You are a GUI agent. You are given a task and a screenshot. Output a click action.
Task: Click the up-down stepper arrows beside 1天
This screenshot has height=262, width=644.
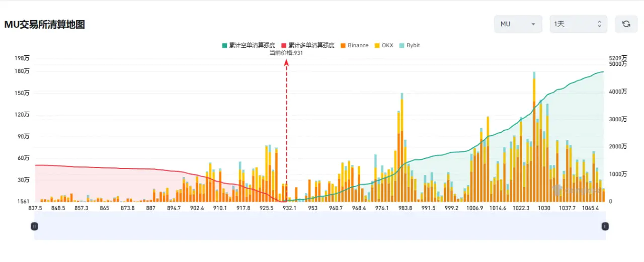(x=599, y=24)
